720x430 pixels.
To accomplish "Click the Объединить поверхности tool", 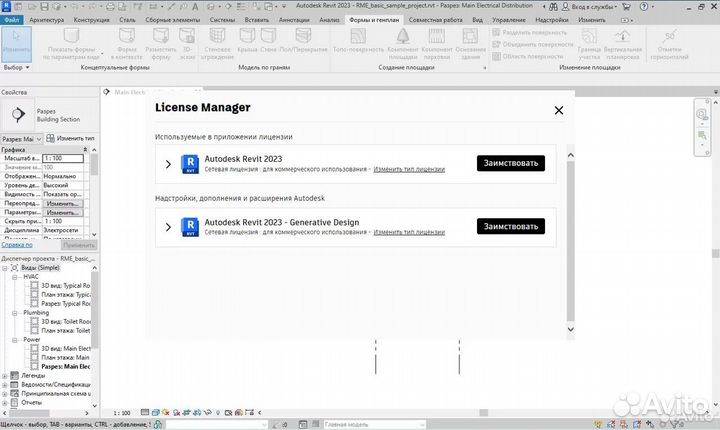I will (533, 45).
